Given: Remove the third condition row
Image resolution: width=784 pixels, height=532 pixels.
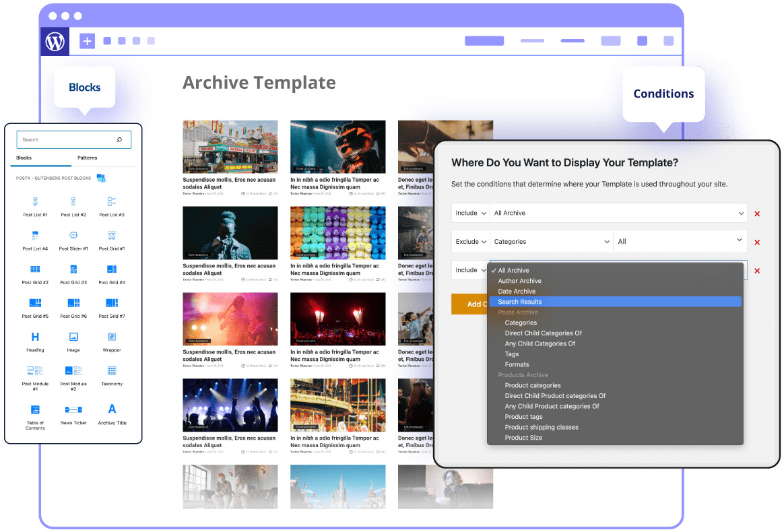Looking at the screenshot, I should click(757, 271).
